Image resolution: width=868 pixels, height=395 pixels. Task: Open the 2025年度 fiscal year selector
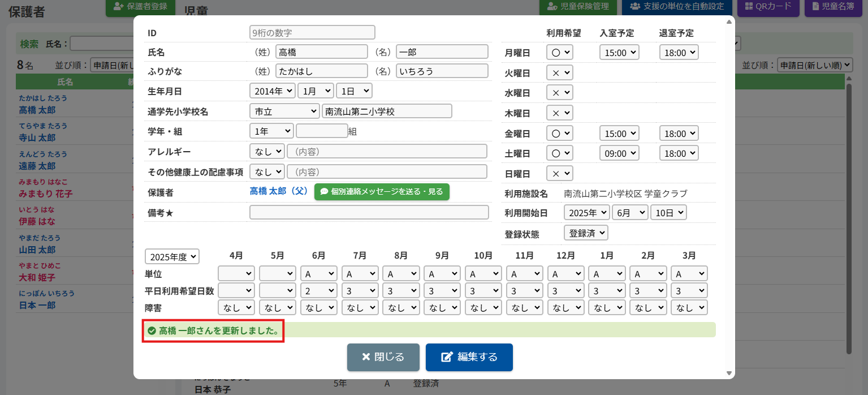coord(172,256)
